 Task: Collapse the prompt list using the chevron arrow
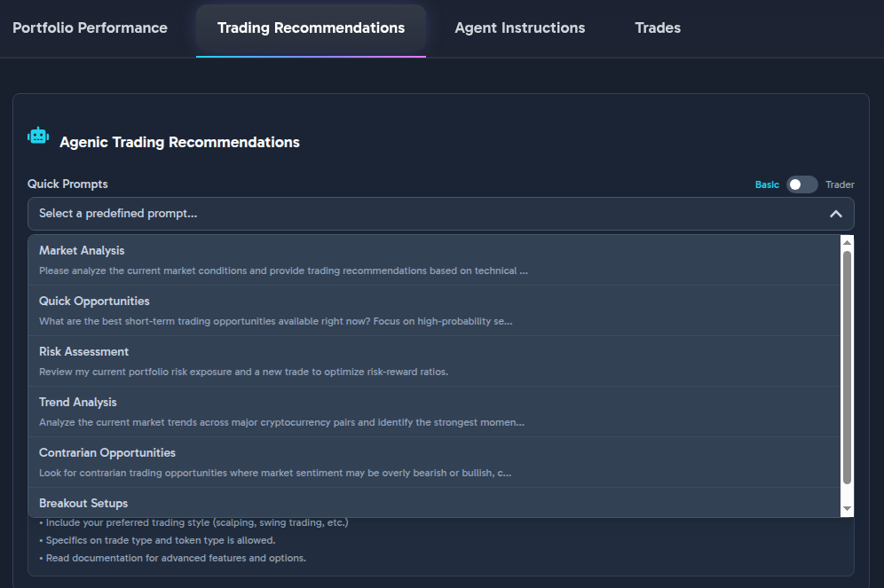tap(835, 214)
